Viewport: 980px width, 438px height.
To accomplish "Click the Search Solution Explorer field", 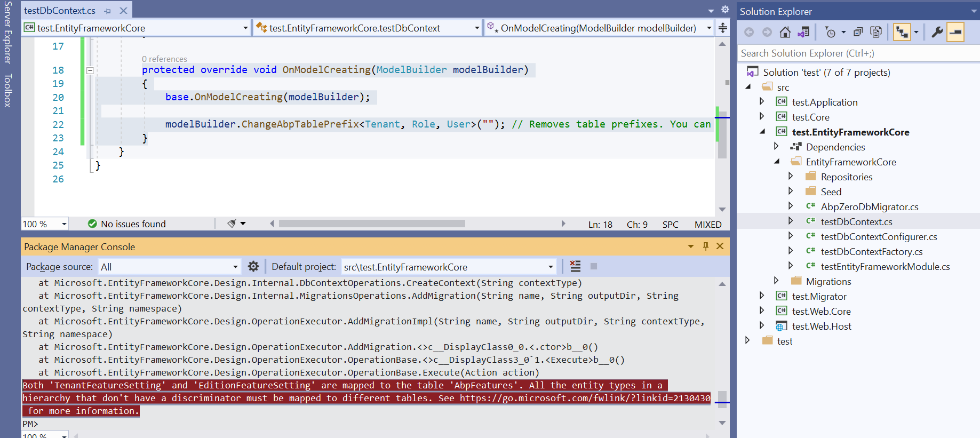I will click(858, 53).
